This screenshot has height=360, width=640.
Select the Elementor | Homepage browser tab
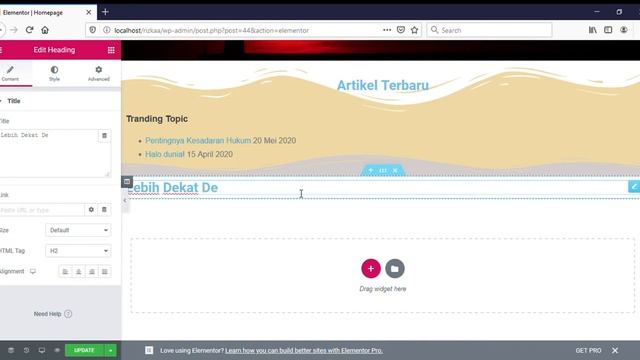tap(45, 13)
